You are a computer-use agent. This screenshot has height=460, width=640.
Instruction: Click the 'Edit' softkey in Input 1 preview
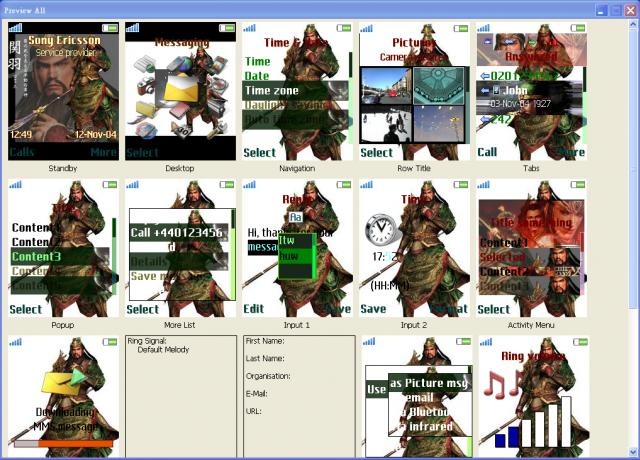click(253, 309)
